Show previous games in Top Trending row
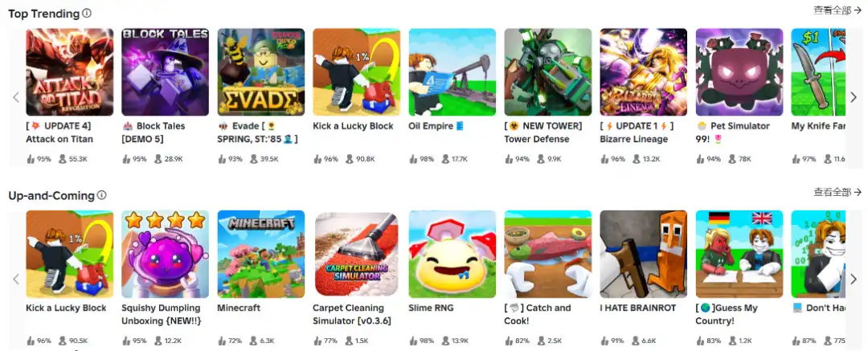868x351 pixels. pos(16,97)
